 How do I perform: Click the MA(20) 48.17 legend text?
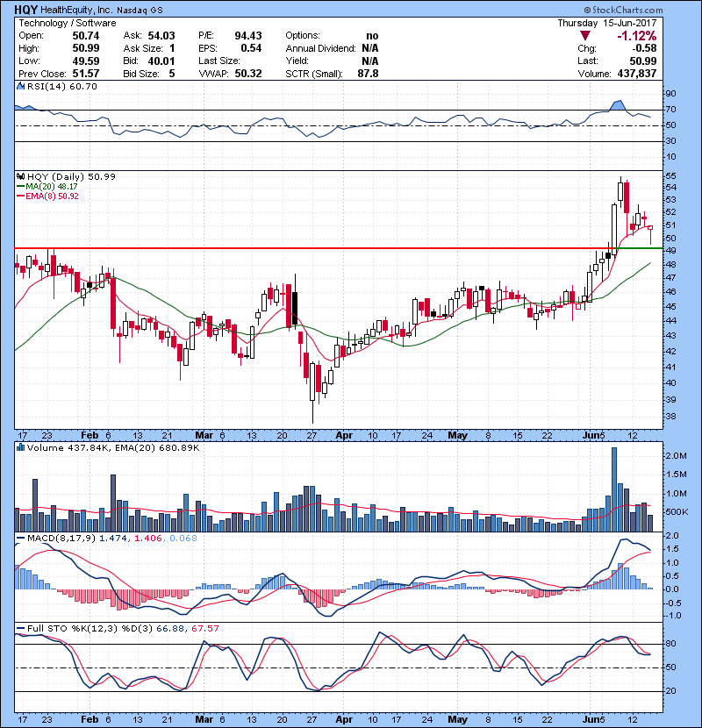coord(52,187)
